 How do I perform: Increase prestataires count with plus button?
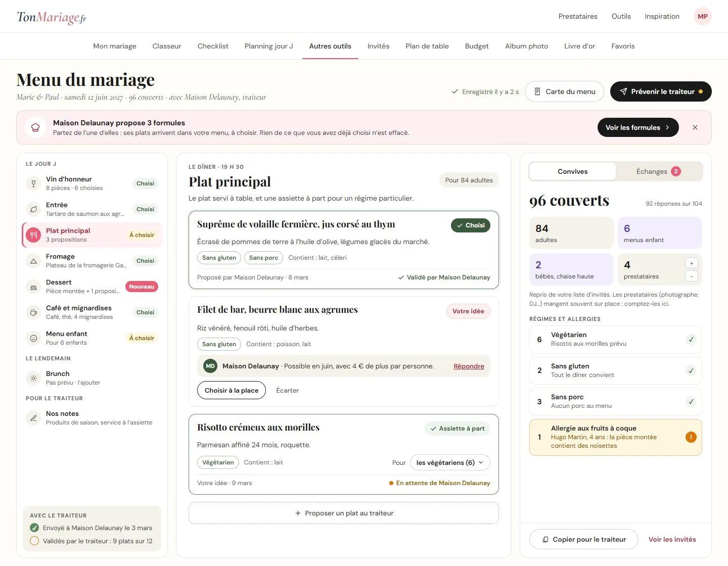[692, 263]
